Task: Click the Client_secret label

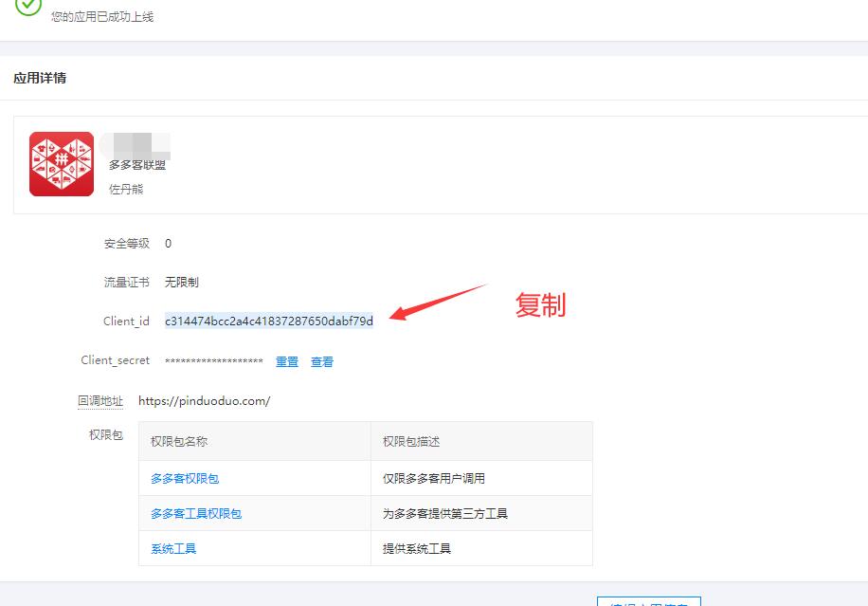Action: [116, 360]
